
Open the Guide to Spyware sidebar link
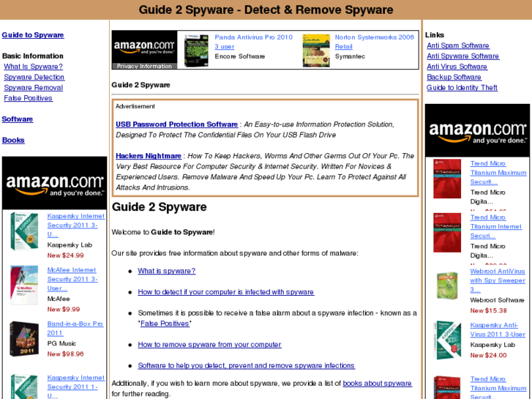coord(33,35)
